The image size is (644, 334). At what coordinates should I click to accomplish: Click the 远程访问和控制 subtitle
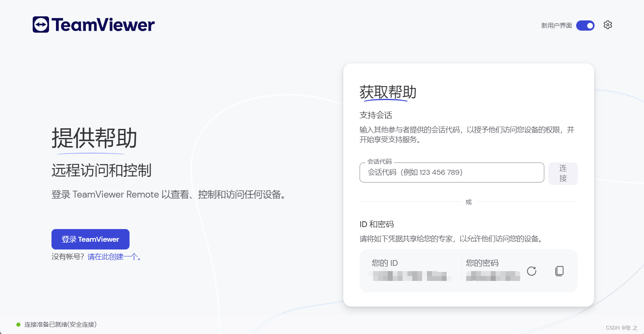[101, 170]
